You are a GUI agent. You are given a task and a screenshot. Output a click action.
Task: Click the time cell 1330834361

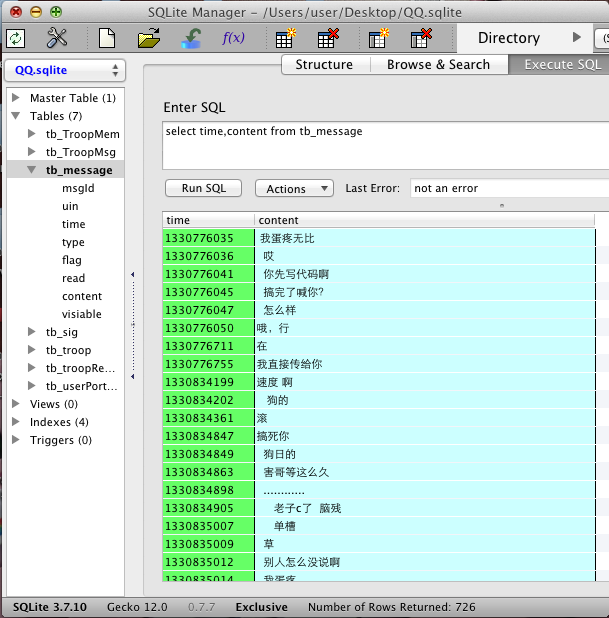click(x=208, y=418)
